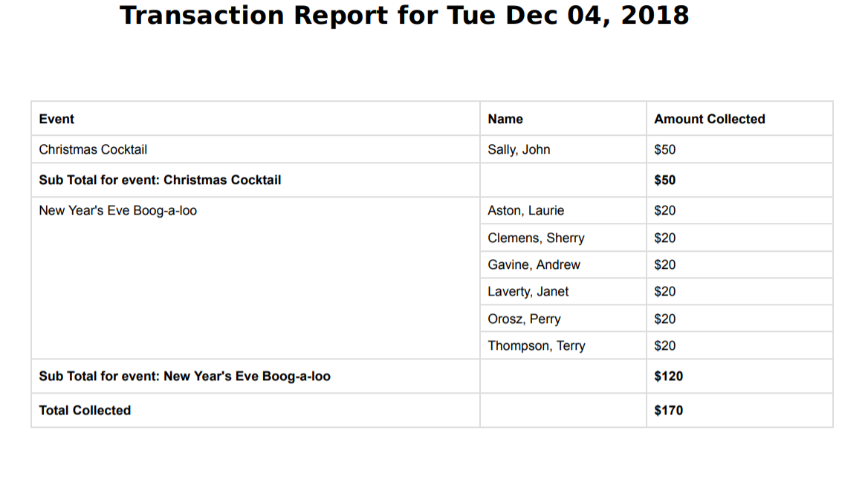Select the $170 total amount

pos(668,410)
